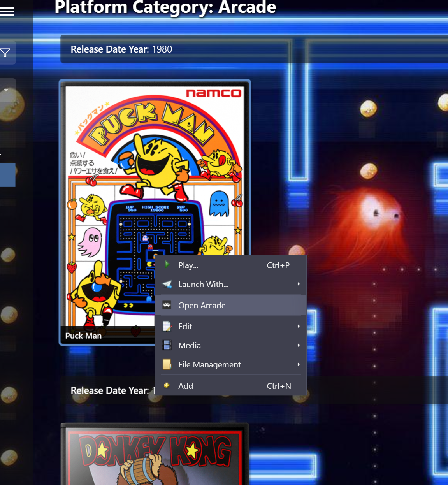Click the Open Arcade invader icon
Screen dimensions: 448x485
[167, 305]
